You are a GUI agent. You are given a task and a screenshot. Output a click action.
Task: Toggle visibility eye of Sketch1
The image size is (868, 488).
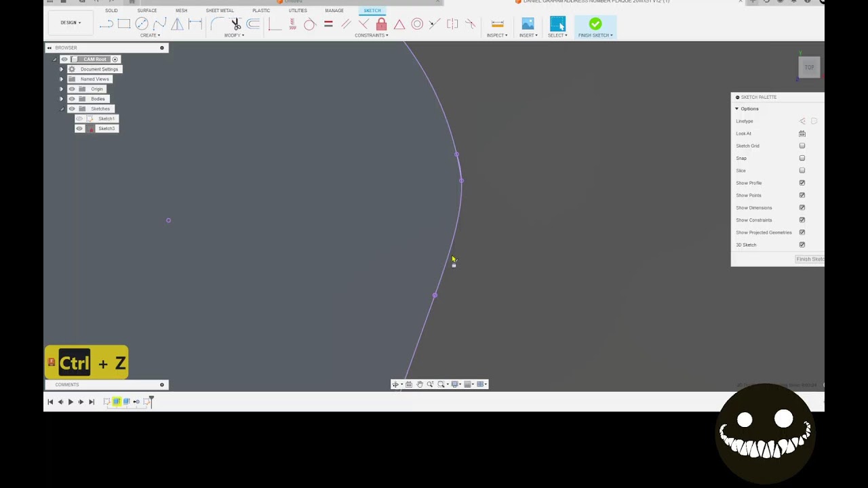[x=79, y=119]
